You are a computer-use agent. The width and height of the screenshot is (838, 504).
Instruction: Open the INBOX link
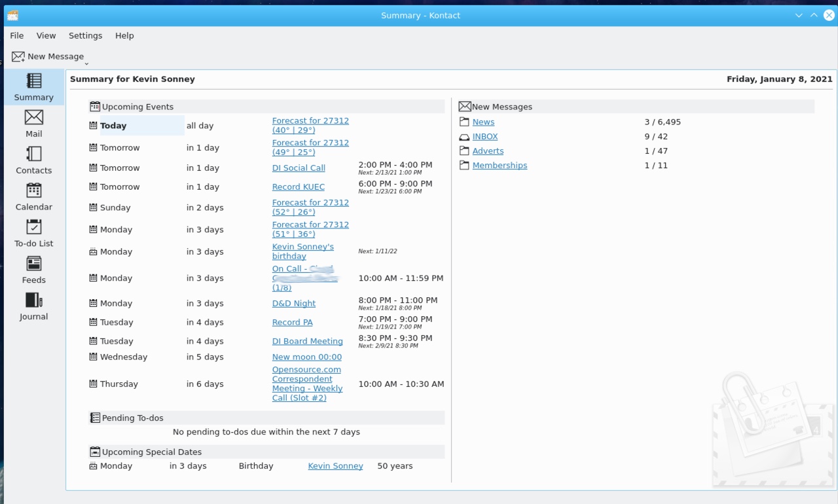pyautogui.click(x=484, y=136)
